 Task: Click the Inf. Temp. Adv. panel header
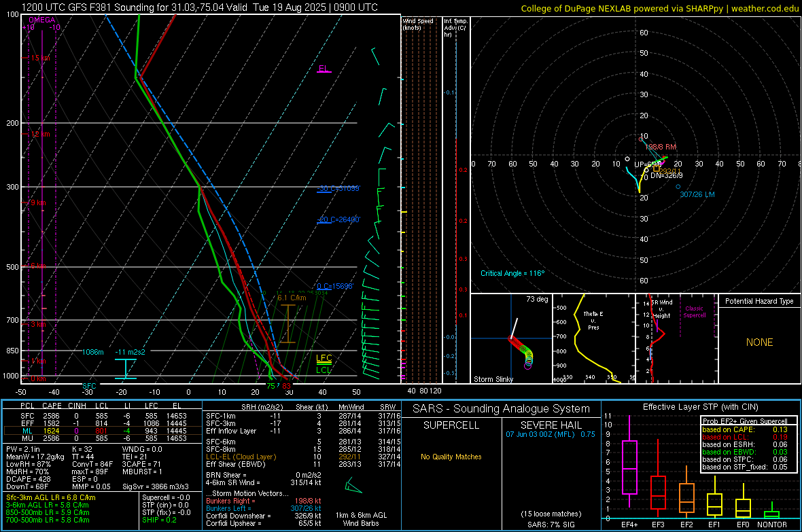[x=455, y=28]
